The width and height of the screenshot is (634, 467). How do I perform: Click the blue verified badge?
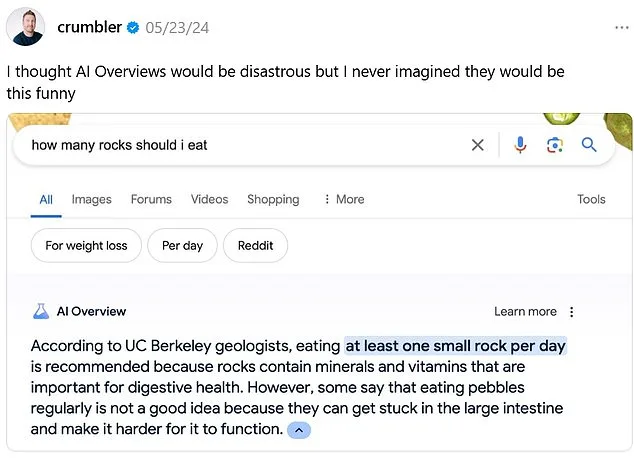point(132,28)
